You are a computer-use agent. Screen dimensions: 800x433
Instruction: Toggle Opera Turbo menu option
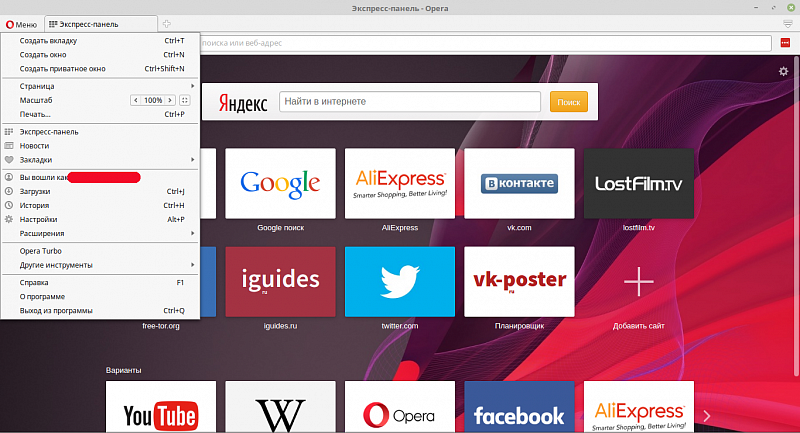click(x=100, y=251)
